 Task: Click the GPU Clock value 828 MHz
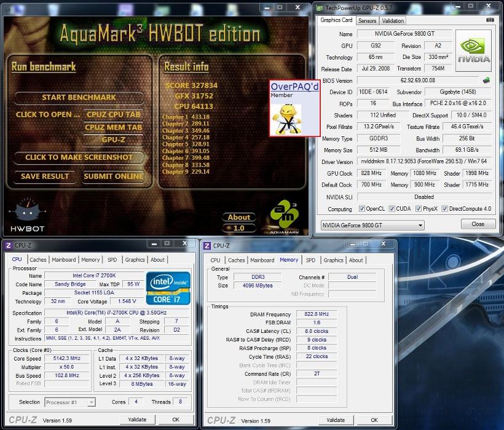tap(371, 173)
